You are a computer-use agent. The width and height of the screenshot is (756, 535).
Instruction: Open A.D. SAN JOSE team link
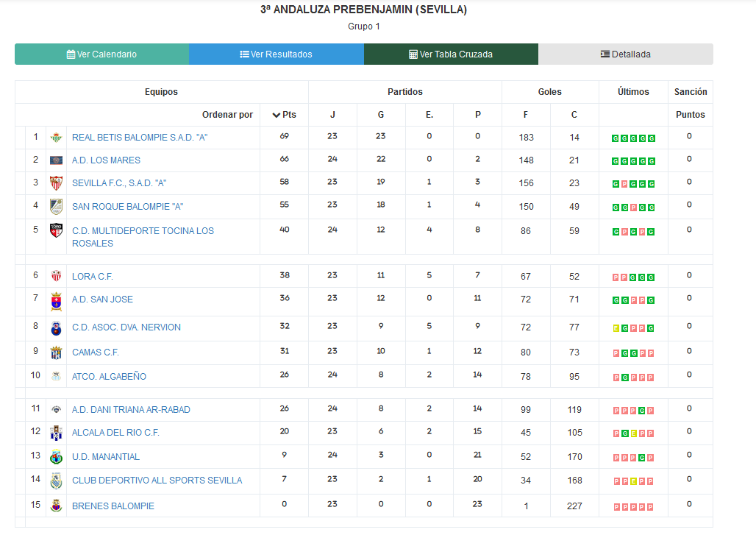pos(102,299)
